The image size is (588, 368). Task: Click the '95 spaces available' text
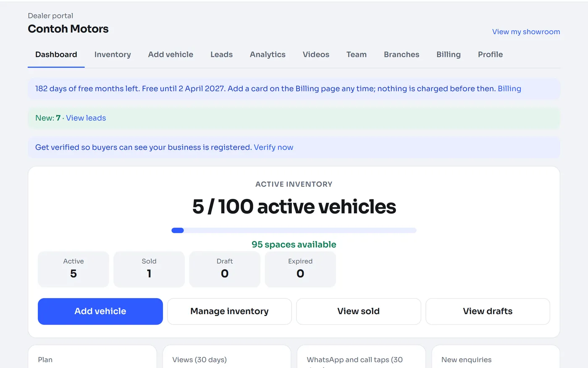tap(294, 245)
